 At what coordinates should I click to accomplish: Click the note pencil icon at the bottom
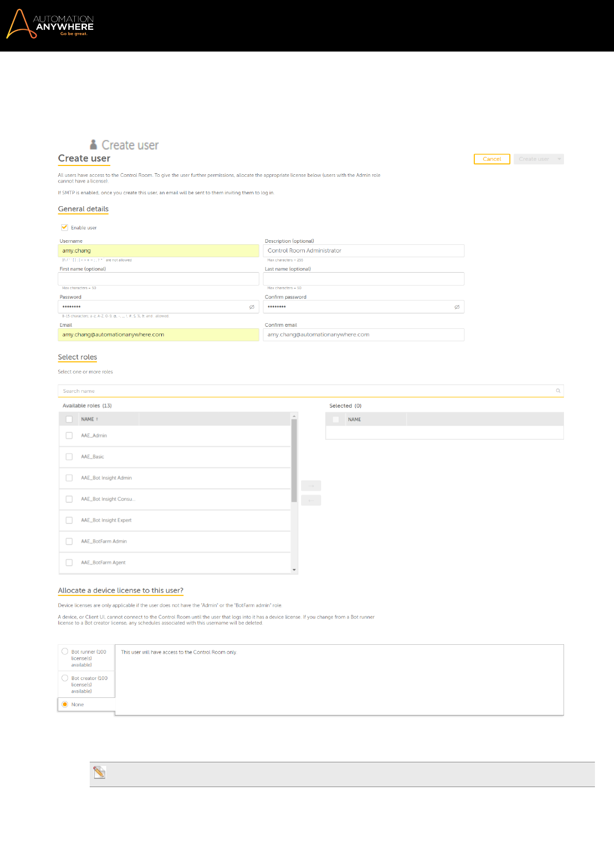(x=99, y=772)
